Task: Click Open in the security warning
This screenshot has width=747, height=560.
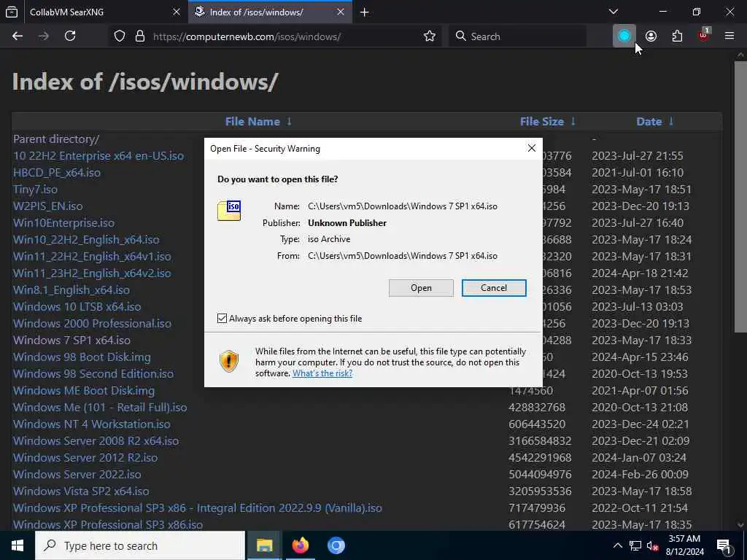Action: pyautogui.click(x=421, y=288)
